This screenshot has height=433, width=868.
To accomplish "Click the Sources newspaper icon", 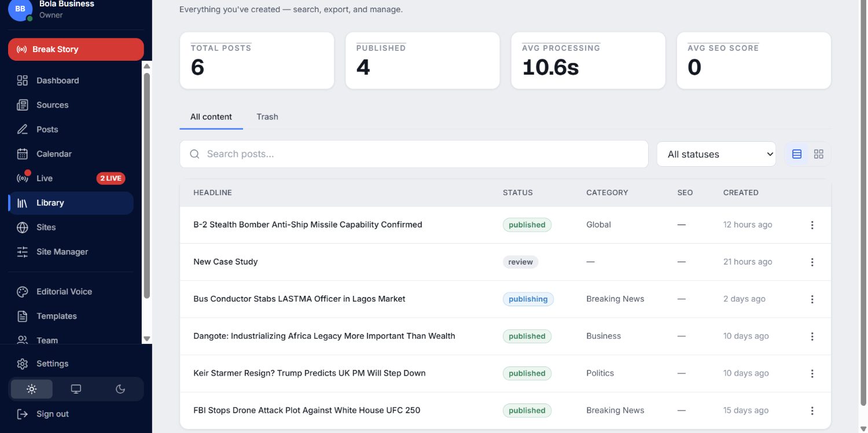I will tap(23, 105).
